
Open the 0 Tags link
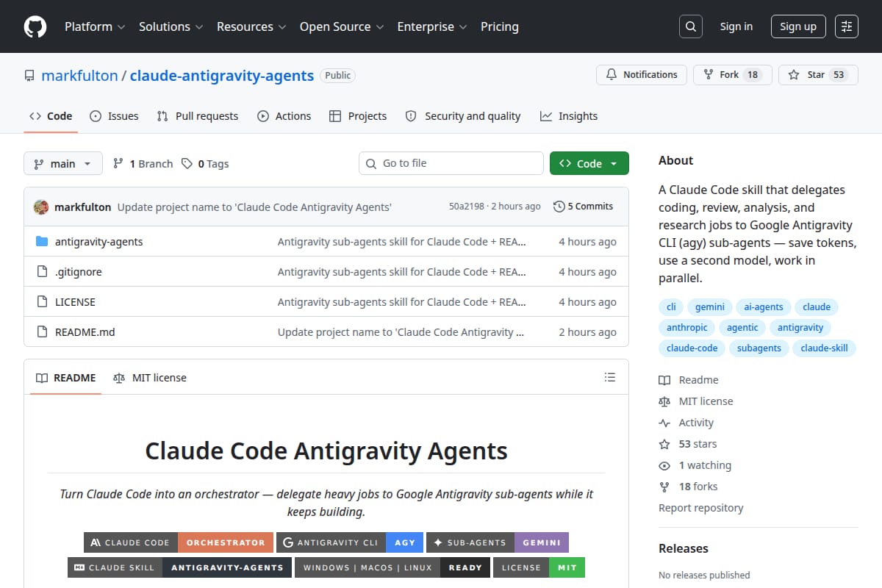[205, 164]
